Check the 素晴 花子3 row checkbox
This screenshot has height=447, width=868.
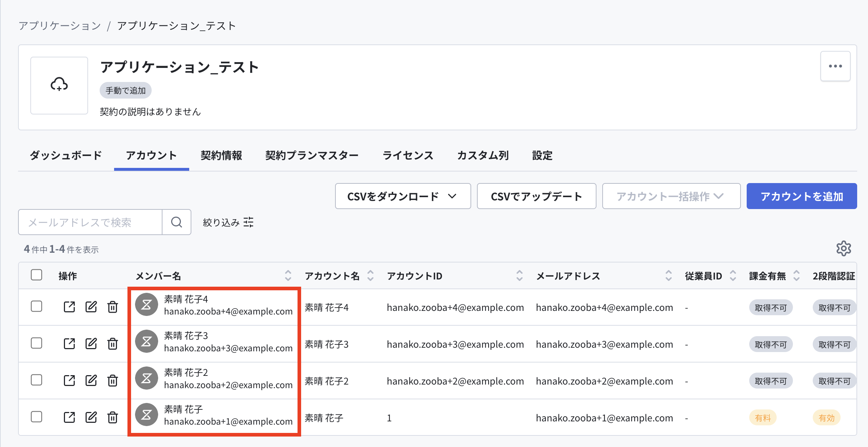click(x=36, y=343)
